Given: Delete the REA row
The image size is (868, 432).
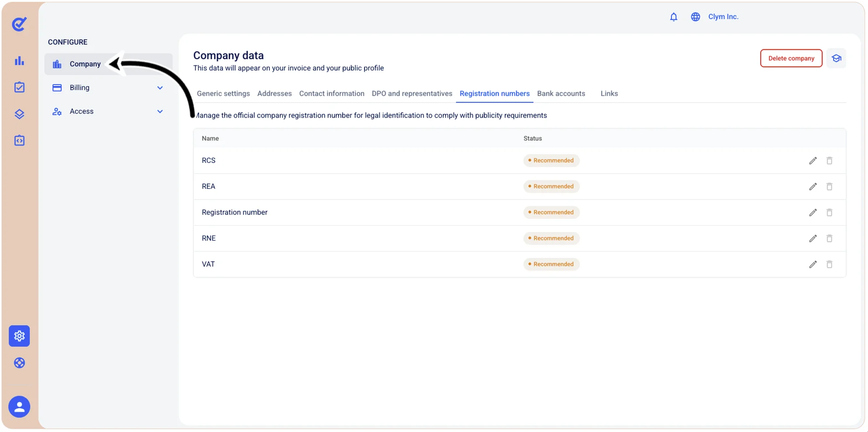Looking at the screenshot, I should [830, 186].
